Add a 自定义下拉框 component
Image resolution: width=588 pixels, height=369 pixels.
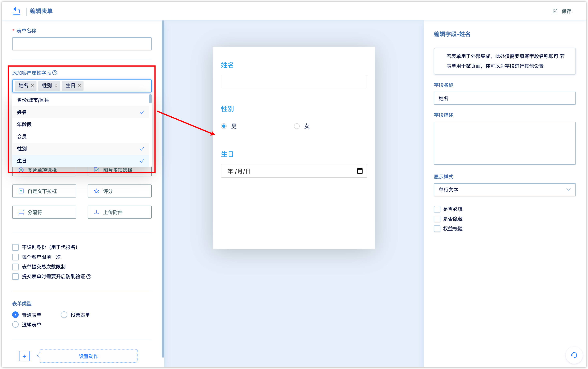pos(44,191)
